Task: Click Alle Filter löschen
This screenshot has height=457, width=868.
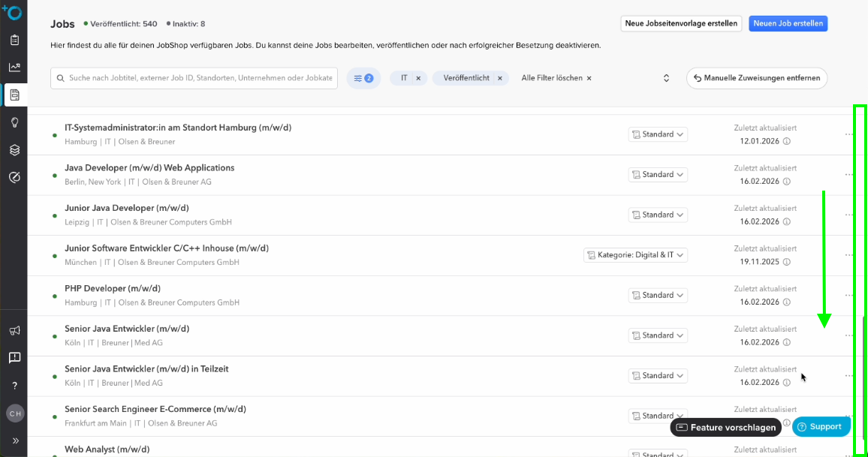Action: (x=556, y=78)
